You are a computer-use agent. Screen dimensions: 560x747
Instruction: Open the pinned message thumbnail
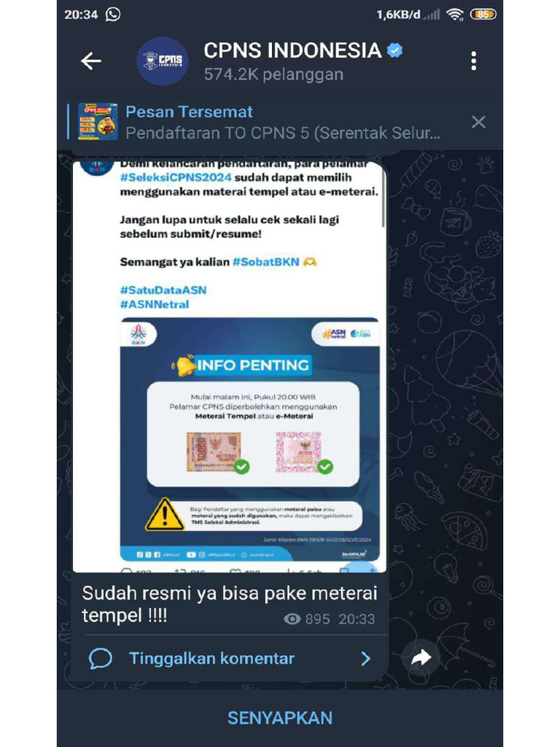(x=98, y=122)
